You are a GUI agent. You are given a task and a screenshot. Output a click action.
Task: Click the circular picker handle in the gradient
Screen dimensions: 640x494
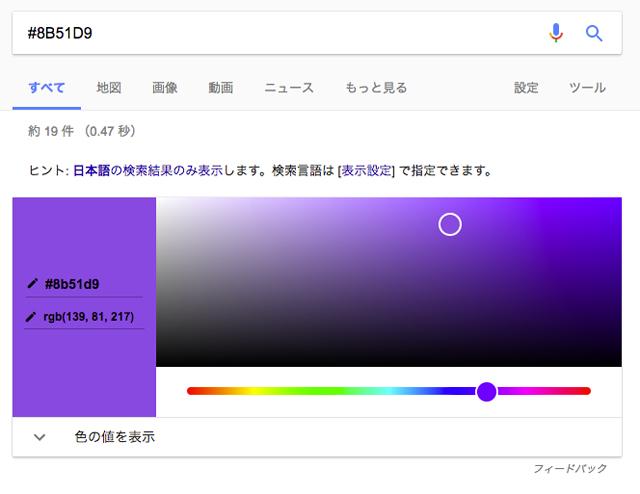450,224
